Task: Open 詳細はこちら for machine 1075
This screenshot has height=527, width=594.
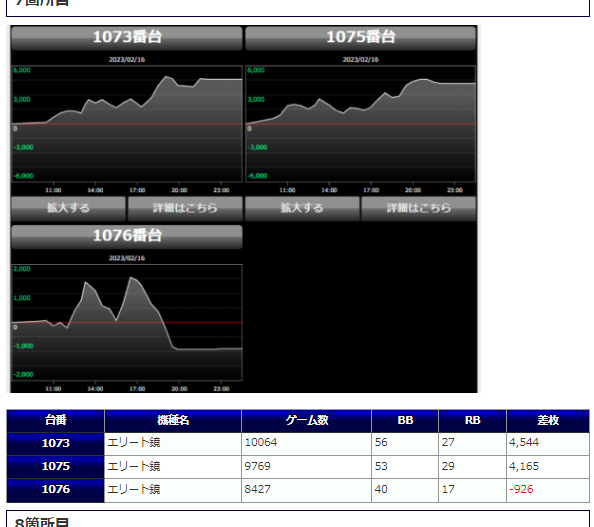Action: tap(419, 208)
